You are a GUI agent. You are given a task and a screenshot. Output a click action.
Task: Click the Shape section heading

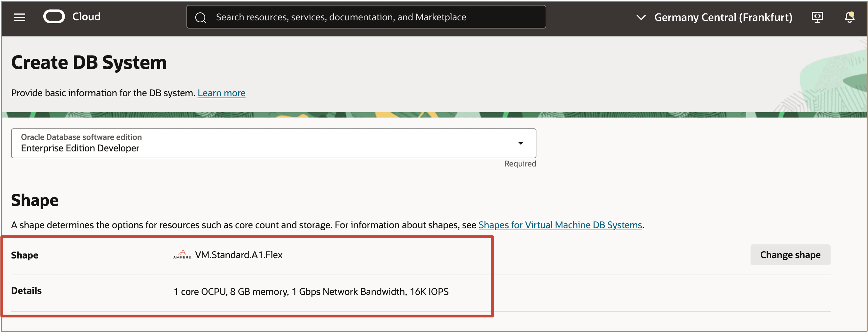[x=35, y=200]
